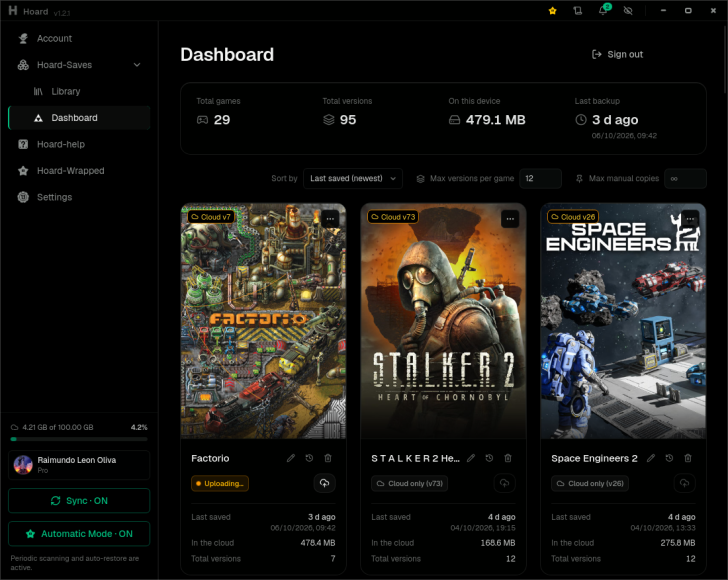The width and height of the screenshot is (728, 580).
Task: Select Dashboard in the sidebar
Action: point(79,118)
